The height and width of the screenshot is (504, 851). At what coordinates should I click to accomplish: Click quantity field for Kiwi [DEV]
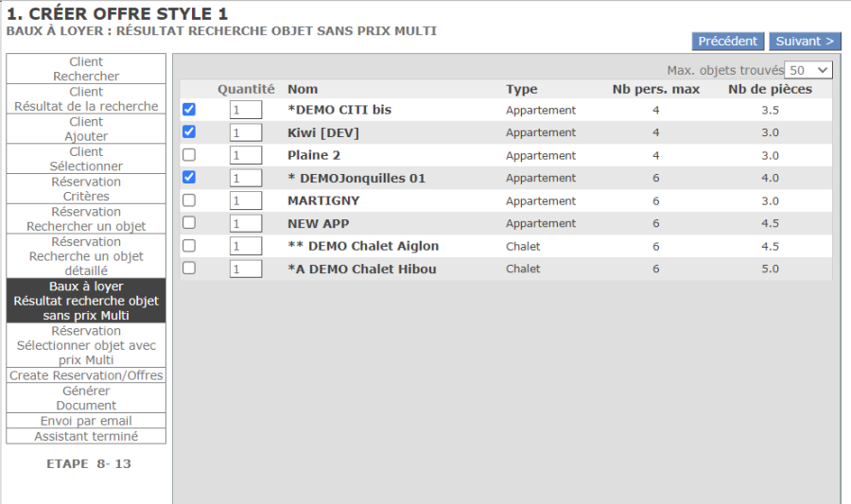[246, 132]
